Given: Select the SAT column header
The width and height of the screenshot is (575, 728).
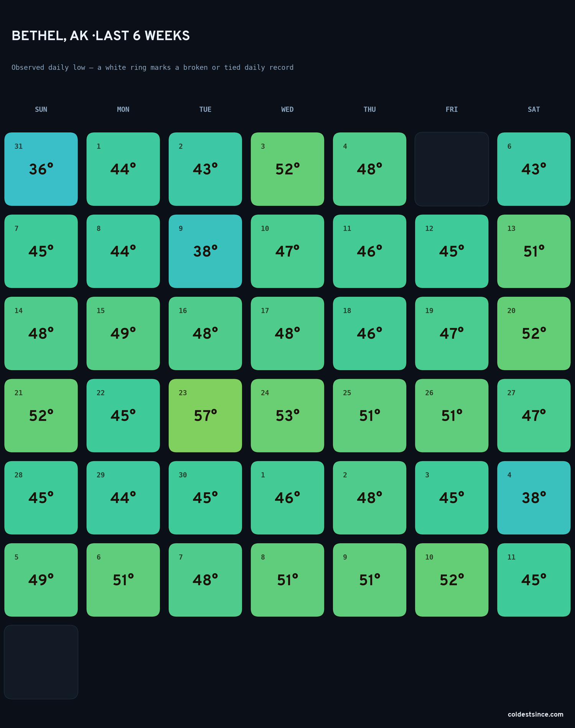Looking at the screenshot, I should pyautogui.click(x=534, y=109).
